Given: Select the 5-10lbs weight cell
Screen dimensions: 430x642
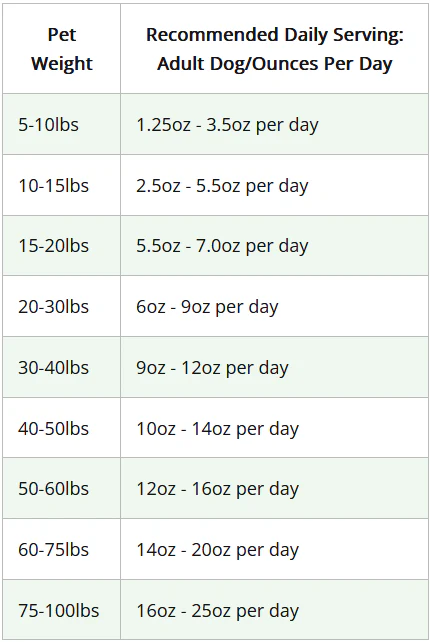Looking at the screenshot, I should (61, 124).
